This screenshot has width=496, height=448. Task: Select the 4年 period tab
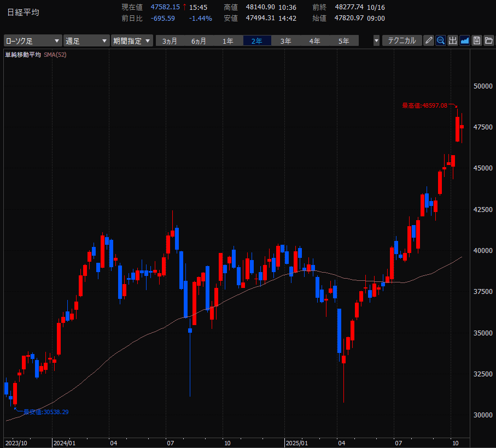[315, 41]
